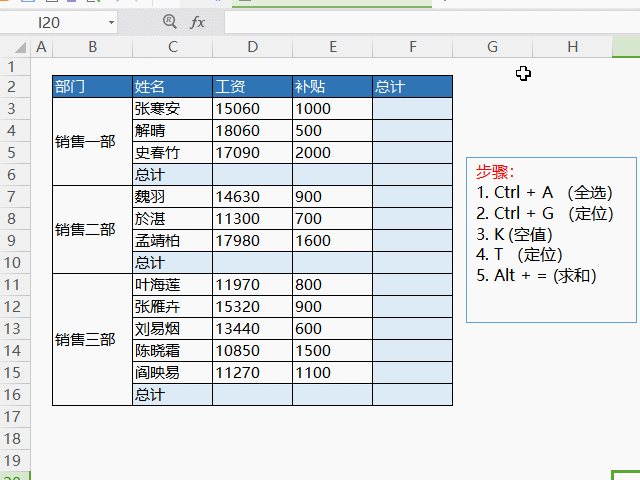The image size is (640, 480).
Task: Click the 步骤 steps text box
Action: click(551, 240)
